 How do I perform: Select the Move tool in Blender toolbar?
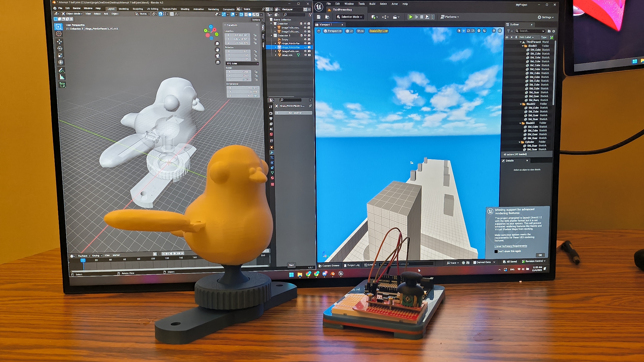(x=59, y=41)
